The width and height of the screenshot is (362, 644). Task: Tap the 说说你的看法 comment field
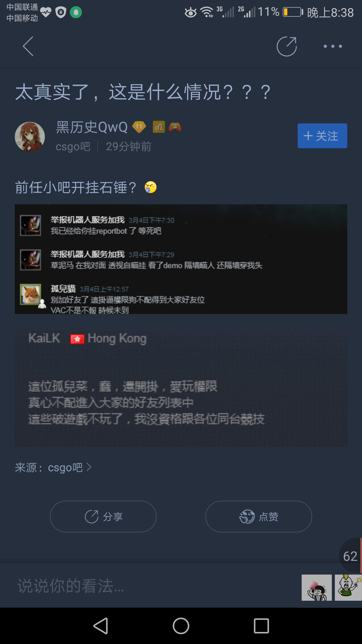151,586
